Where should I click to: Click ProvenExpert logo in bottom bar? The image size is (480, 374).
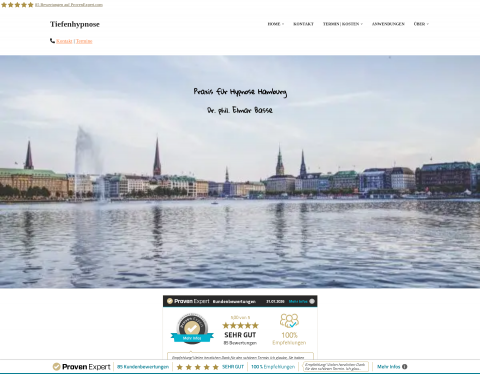click(x=81, y=367)
